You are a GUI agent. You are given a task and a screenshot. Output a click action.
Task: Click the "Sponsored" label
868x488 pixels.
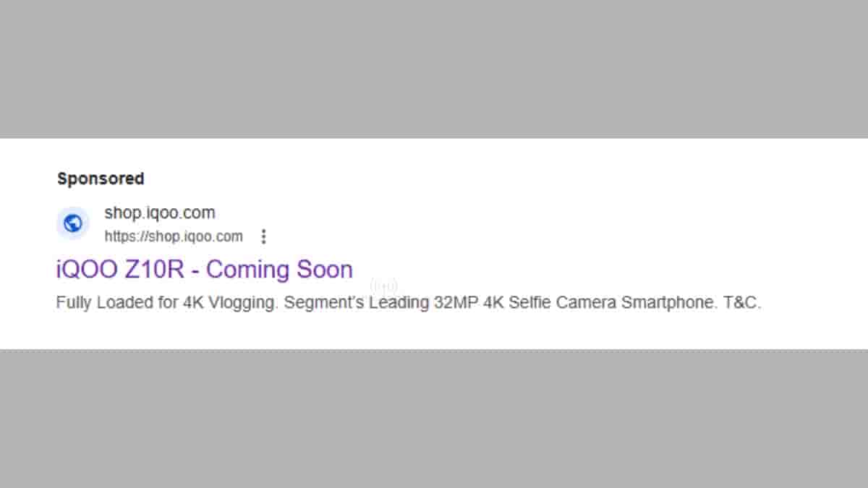101,178
